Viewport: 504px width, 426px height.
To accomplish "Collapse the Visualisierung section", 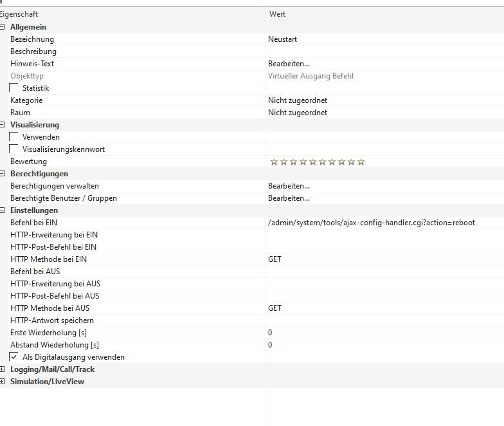I will (x=3, y=125).
